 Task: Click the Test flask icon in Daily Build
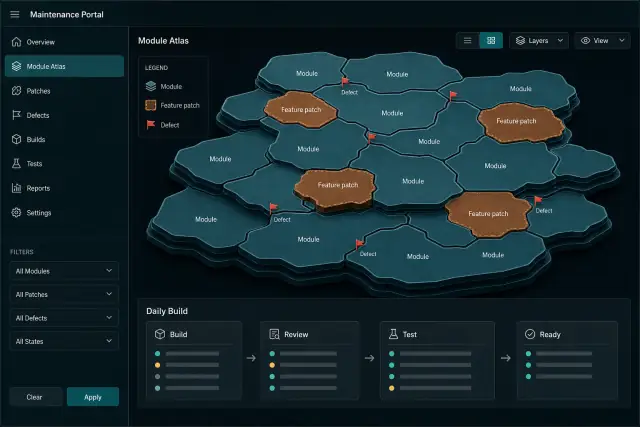(393, 334)
